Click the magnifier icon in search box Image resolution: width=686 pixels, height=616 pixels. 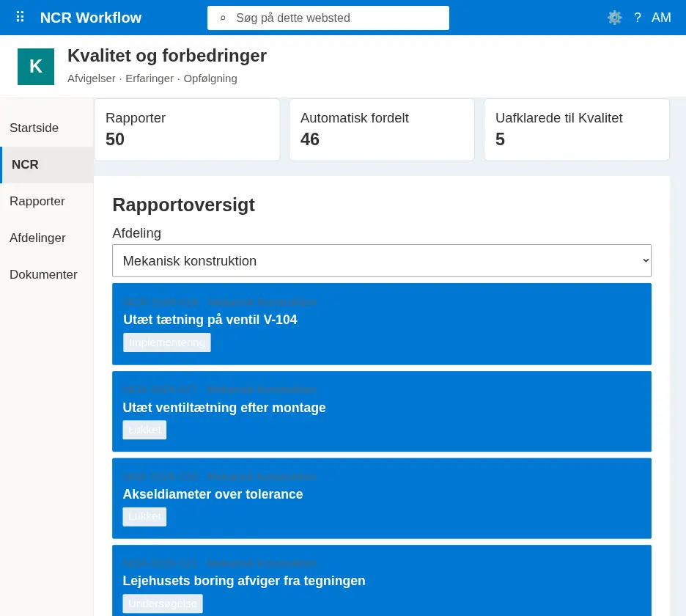[x=223, y=18]
